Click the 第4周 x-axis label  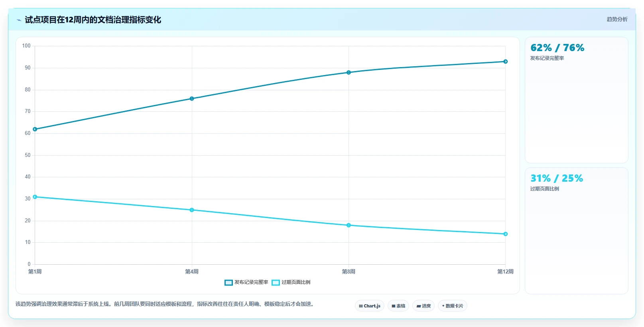pyautogui.click(x=192, y=272)
